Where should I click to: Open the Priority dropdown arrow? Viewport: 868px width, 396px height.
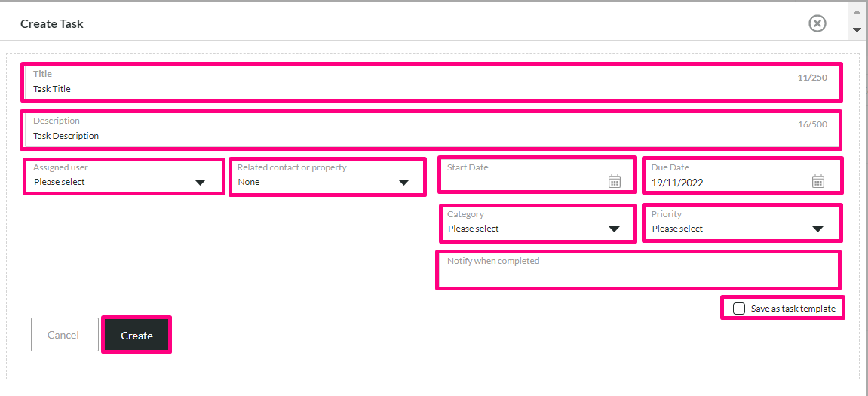coord(817,229)
